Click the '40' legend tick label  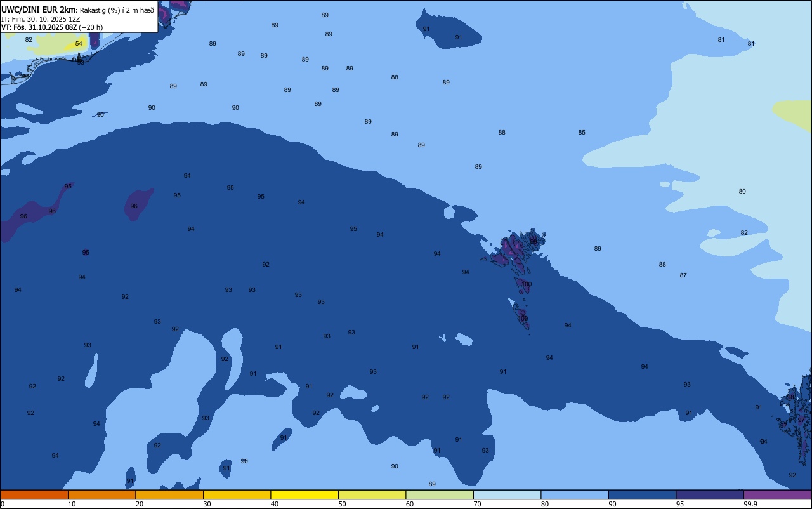pyautogui.click(x=275, y=504)
